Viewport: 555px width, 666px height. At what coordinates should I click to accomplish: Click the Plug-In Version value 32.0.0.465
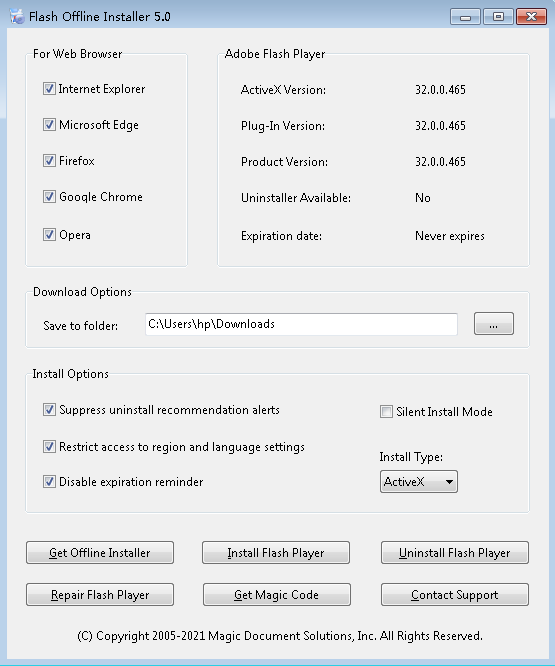coord(440,126)
